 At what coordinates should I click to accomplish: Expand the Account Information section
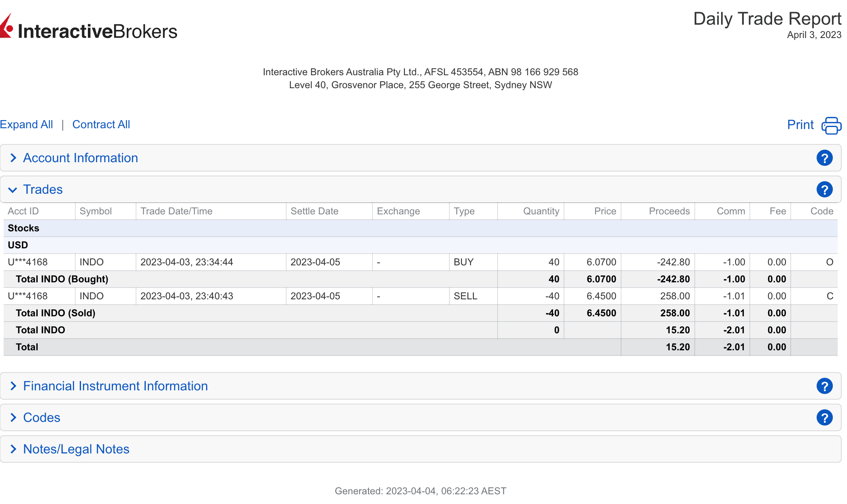[80, 158]
